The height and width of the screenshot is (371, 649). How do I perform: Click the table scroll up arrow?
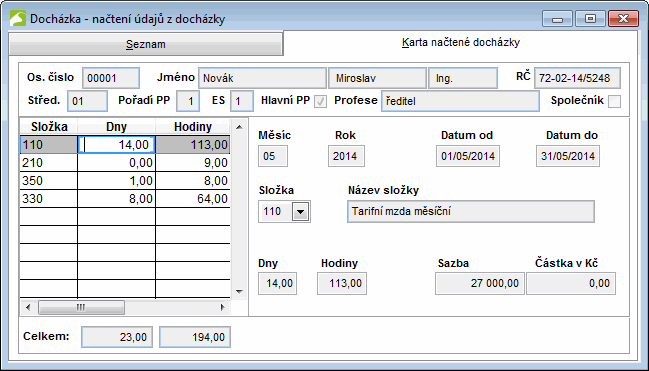point(239,127)
